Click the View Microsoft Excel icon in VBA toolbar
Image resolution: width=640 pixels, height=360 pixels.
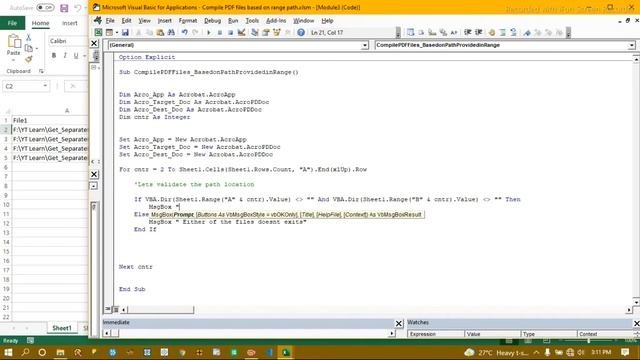(98, 32)
